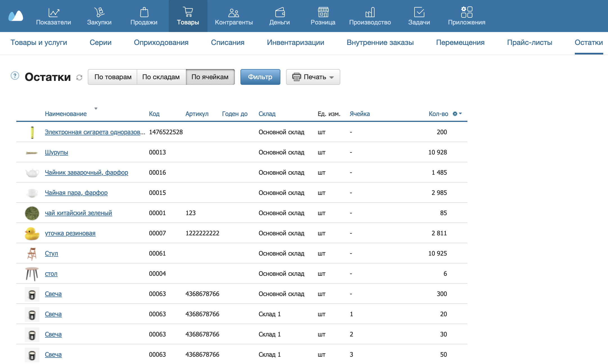The width and height of the screenshot is (608, 364).
Task: Open the Приложения section
Action: 467,16
